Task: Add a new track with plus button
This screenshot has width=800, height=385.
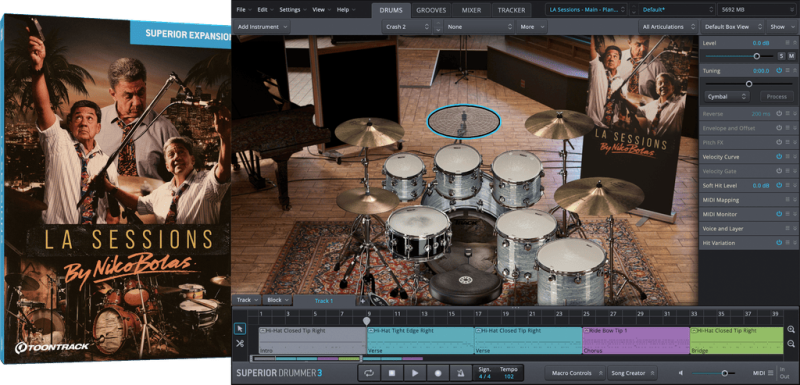Action: (363, 301)
